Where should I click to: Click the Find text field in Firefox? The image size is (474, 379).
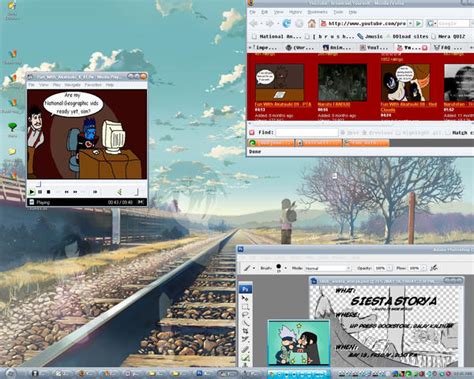click(307, 133)
